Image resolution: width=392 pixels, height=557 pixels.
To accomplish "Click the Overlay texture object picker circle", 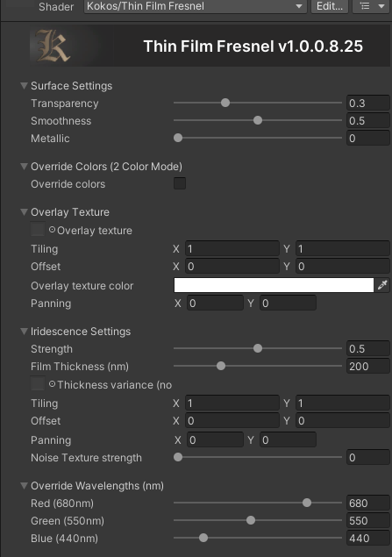I will coord(52,230).
